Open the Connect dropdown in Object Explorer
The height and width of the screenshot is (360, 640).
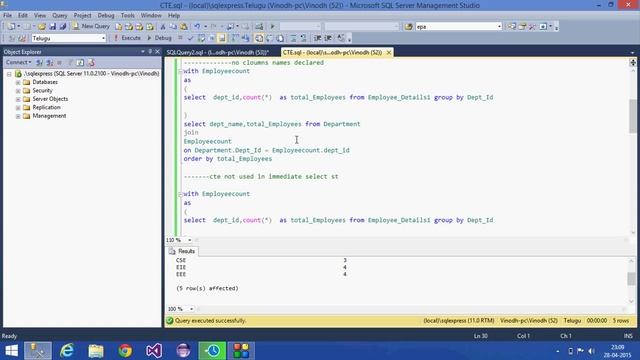coord(18,62)
